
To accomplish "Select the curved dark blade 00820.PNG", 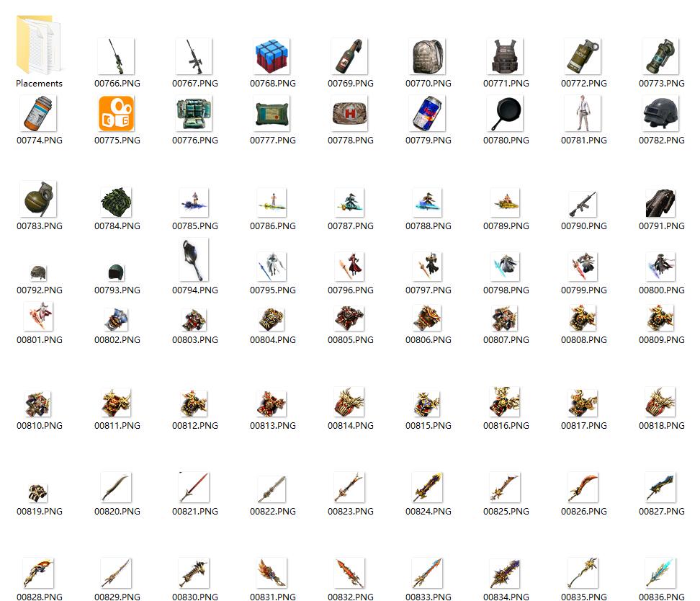I will coord(116,487).
